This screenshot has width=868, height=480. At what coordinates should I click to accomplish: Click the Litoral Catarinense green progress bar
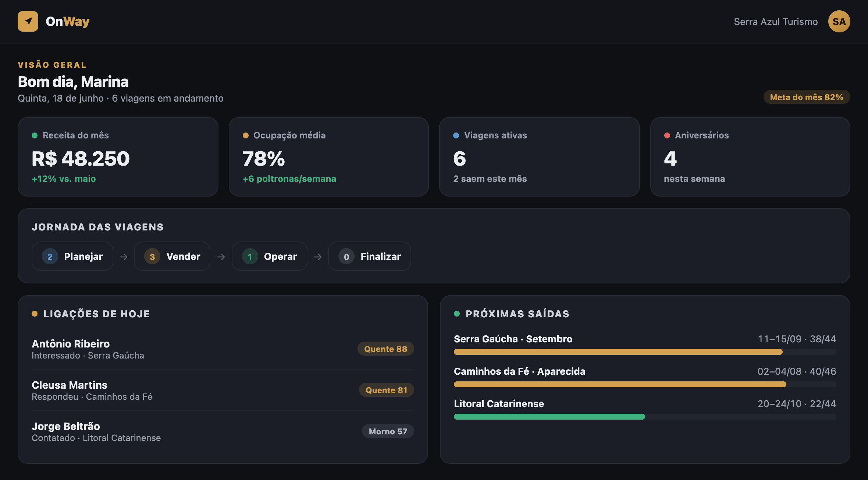[549, 417]
